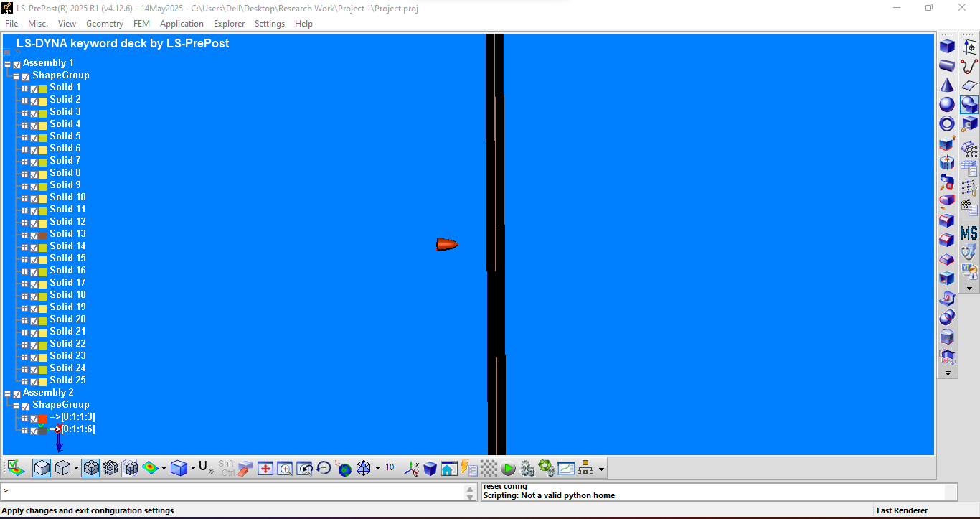The height and width of the screenshot is (519, 980).
Task: Select the Cone solid creation tool
Action: coord(947,85)
